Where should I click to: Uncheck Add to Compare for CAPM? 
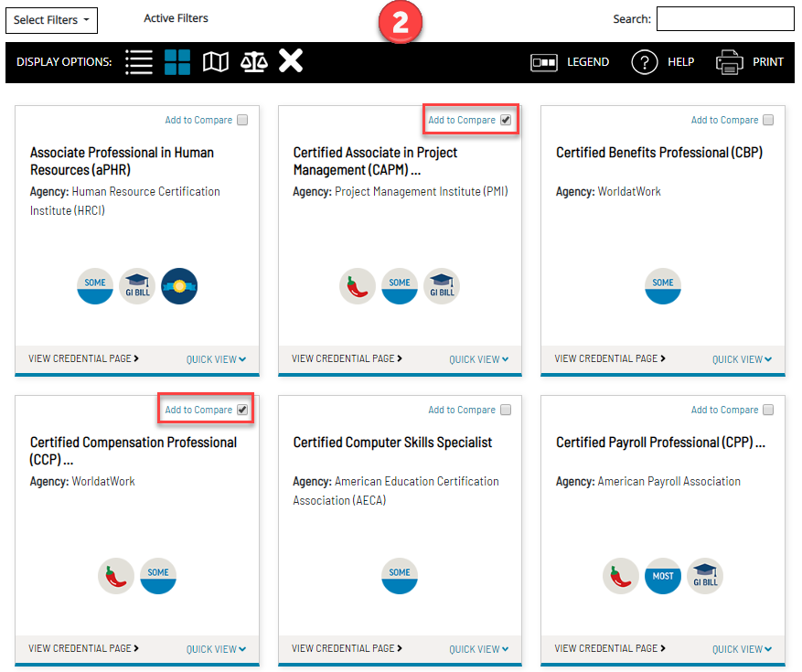[x=506, y=120]
